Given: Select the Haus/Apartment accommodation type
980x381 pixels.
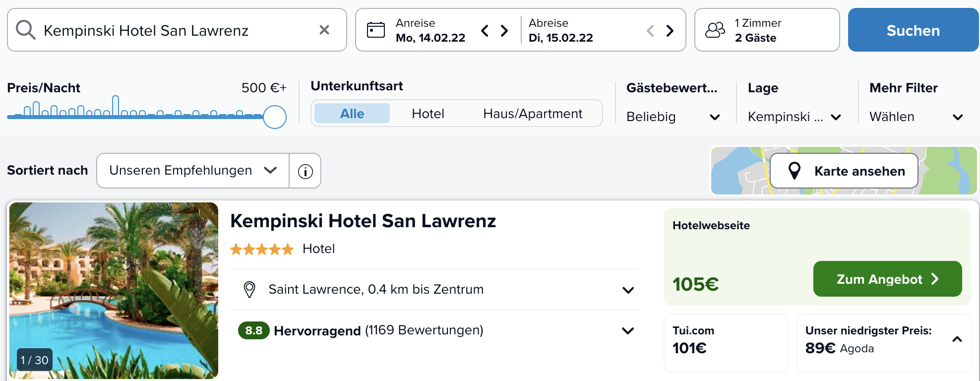Looking at the screenshot, I should click(x=533, y=114).
